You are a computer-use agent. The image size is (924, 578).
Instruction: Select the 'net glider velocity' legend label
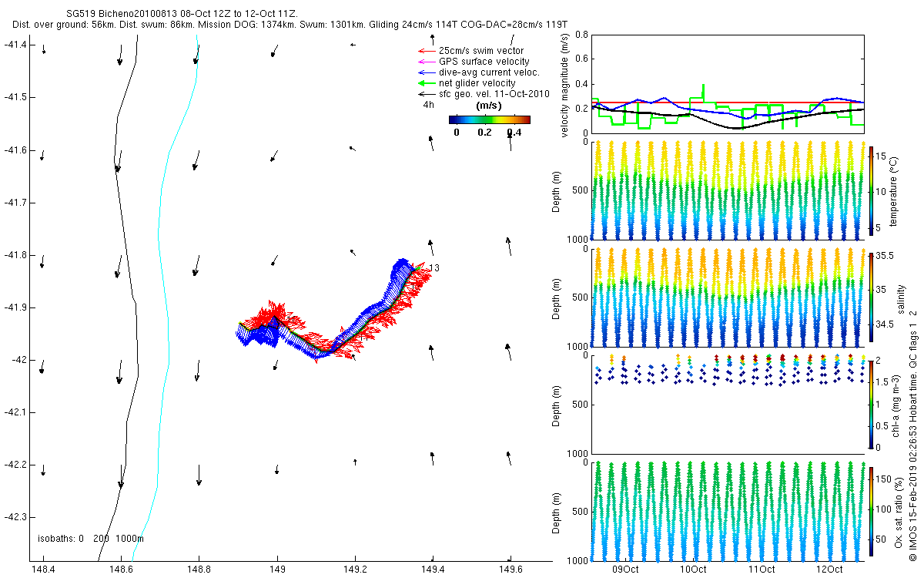point(477,83)
